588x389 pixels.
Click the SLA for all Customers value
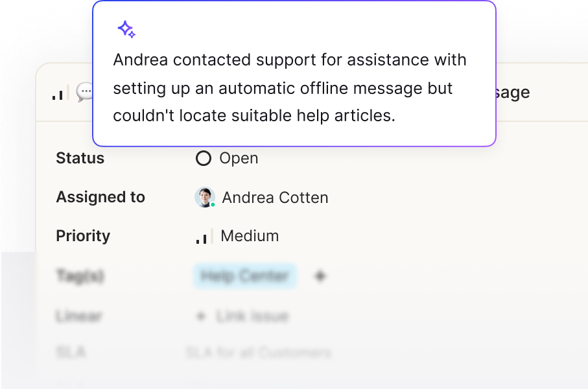[259, 353]
